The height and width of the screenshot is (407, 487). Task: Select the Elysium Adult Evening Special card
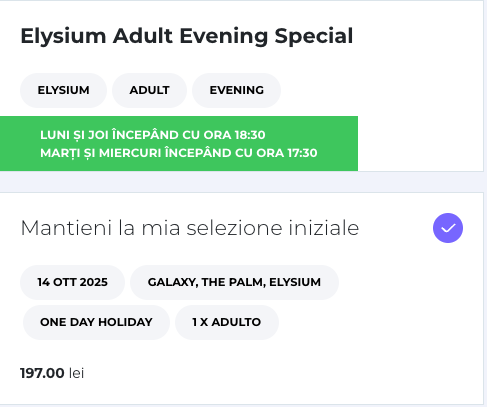coord(242,86)
